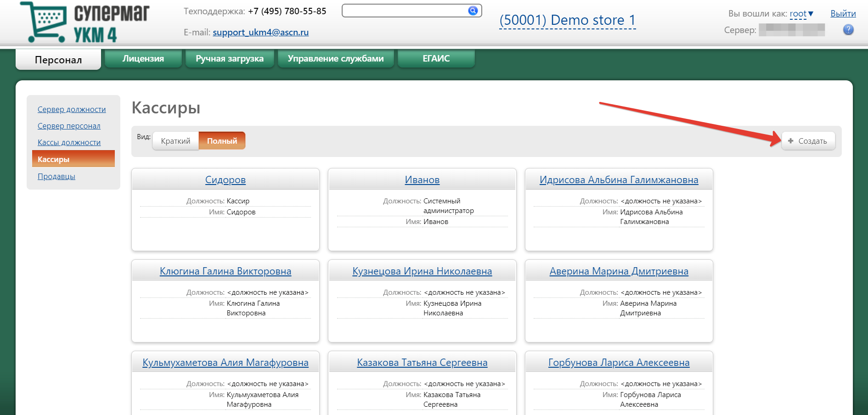Go to Кассы должности in sidebar
This screenshot has height=415, width=868.
(x=69, y=142)
